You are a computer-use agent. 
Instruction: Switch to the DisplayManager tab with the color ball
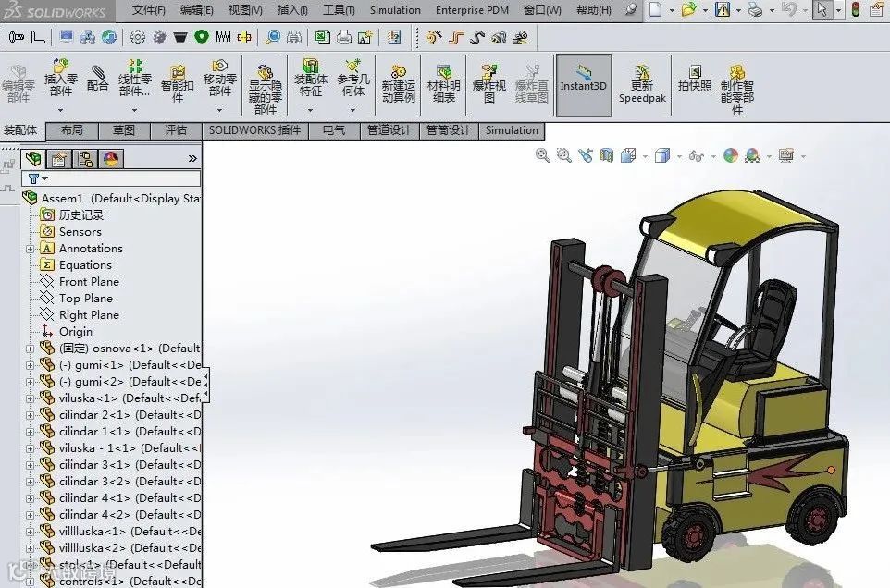pos(111,159)
